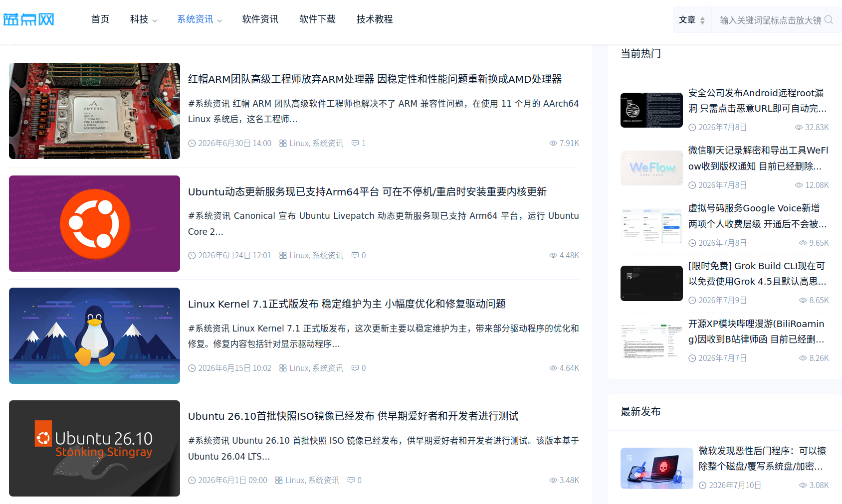Viewport: 842px width, 504px height.
Task: Click view count eye icon showing 4.64K
Action: [553, 368]
